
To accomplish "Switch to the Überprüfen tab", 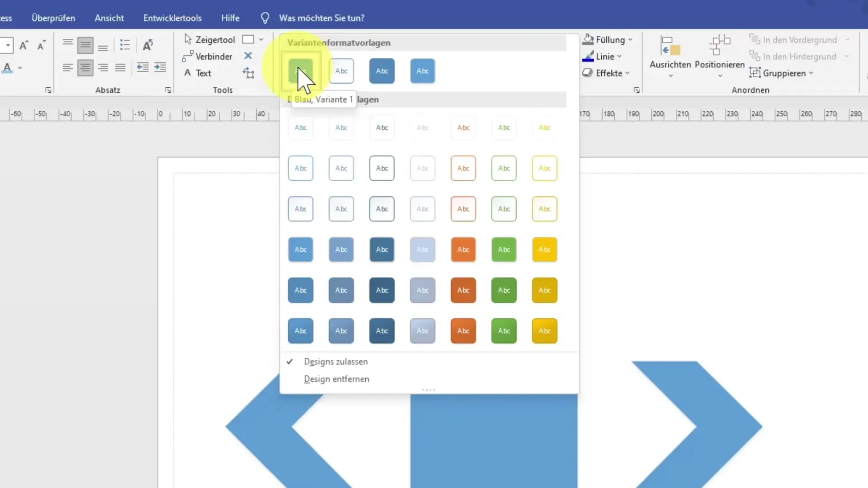I will [53, 18].
